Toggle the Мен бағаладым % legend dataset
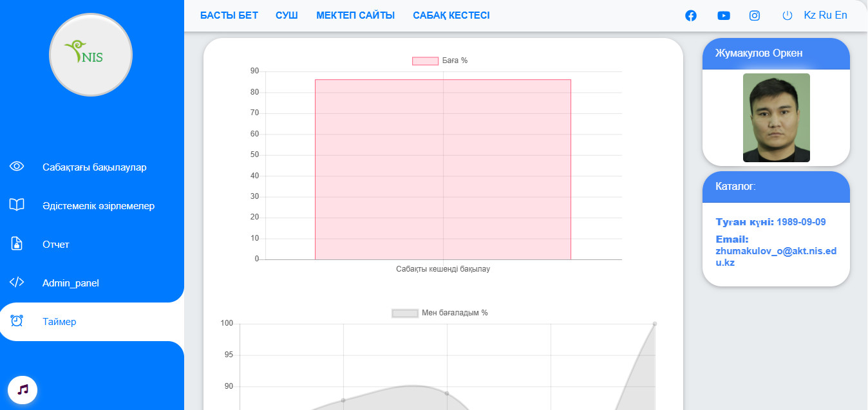 click(x=440, y=313)
